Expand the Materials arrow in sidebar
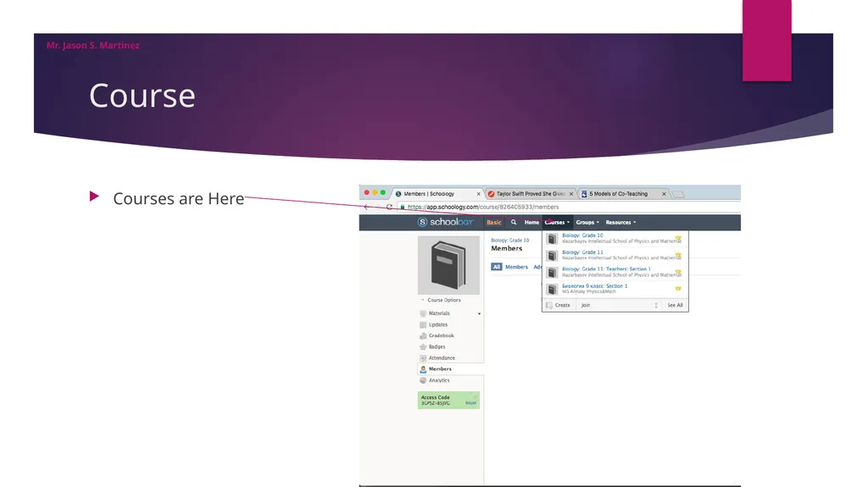 (x=480, y=313)
